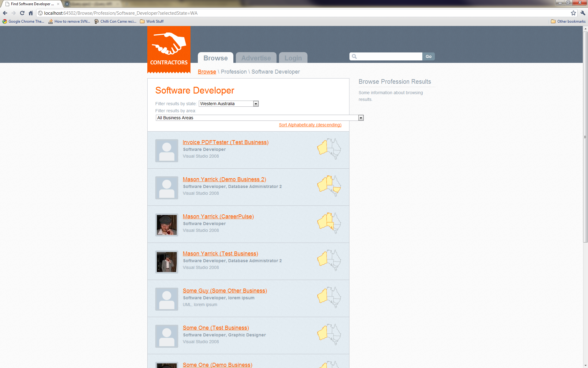Click the browser reload icon

tap(22, 13)
